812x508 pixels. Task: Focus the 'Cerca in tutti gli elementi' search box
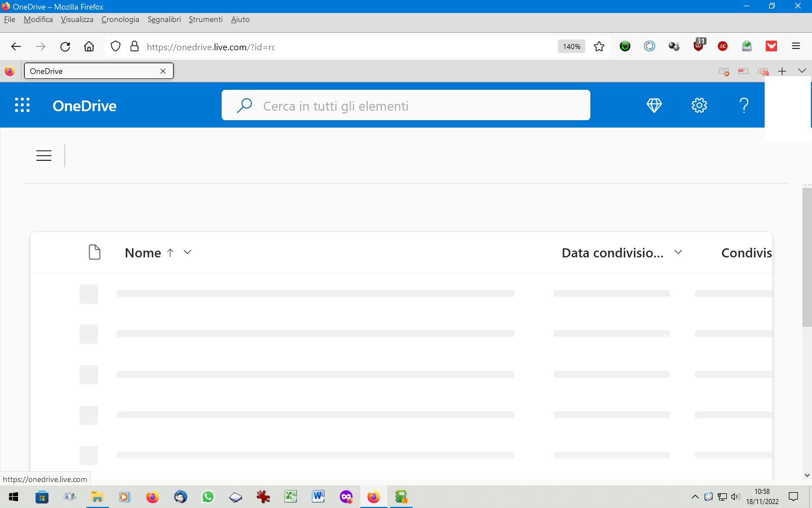(406, 105)
